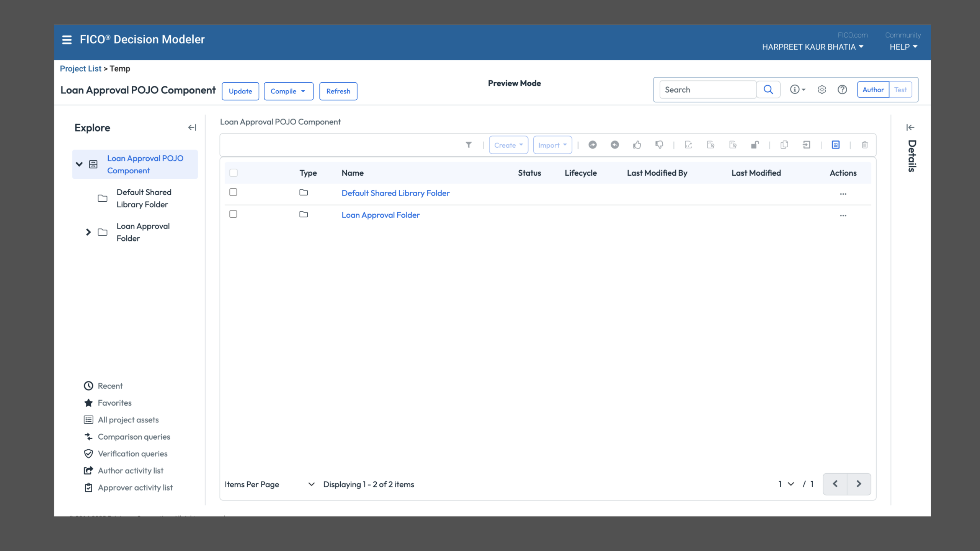Viewport: 980px width, 551px height.
Task: Go to next page arrow
Action: pos(859,484)
